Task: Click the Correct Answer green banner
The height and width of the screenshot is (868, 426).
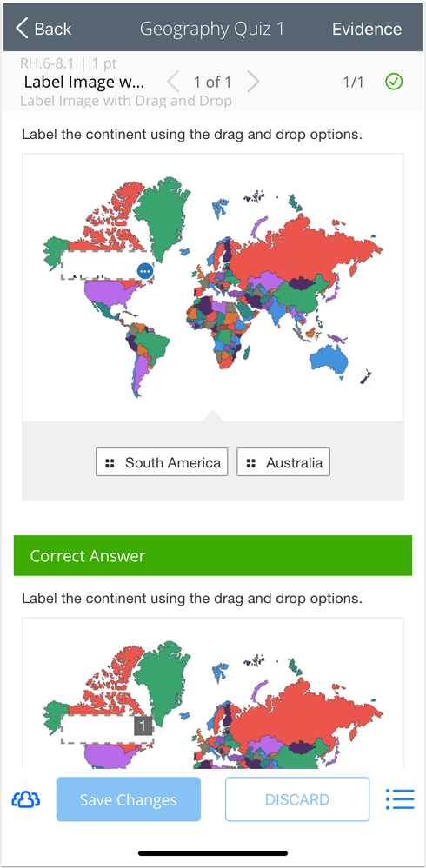Action: [x=213, y=555]
